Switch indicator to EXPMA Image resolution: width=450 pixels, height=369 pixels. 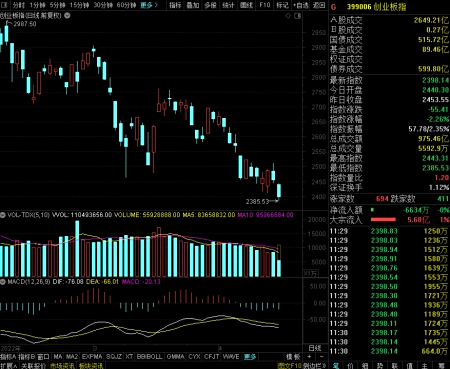(92, 357)
